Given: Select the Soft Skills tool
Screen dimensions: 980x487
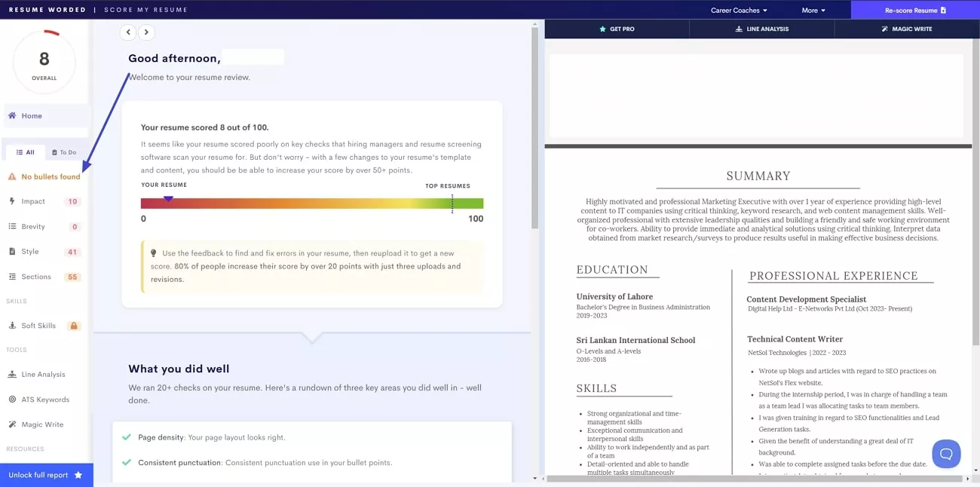Looking at the screenshot, I should click(38, 325).
